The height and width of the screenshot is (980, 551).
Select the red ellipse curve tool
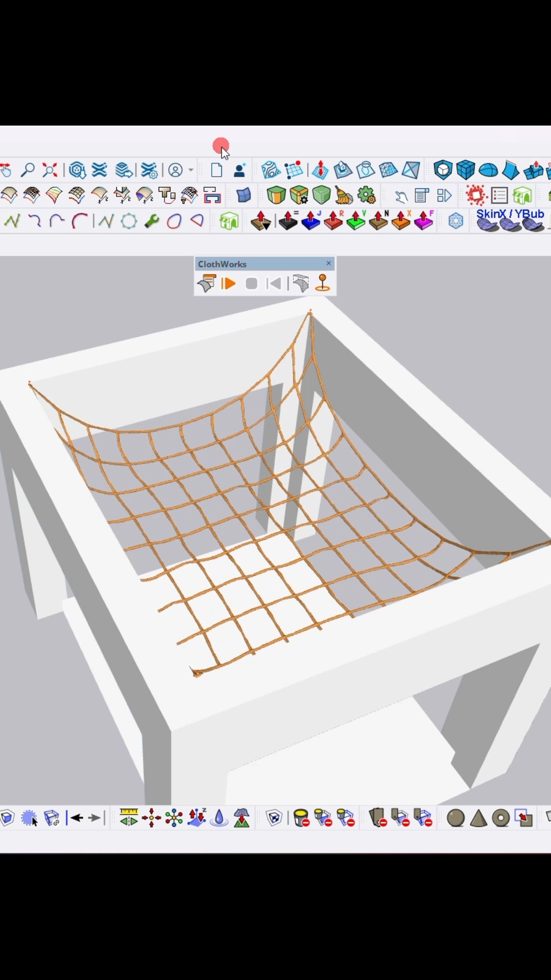point(174,221)
